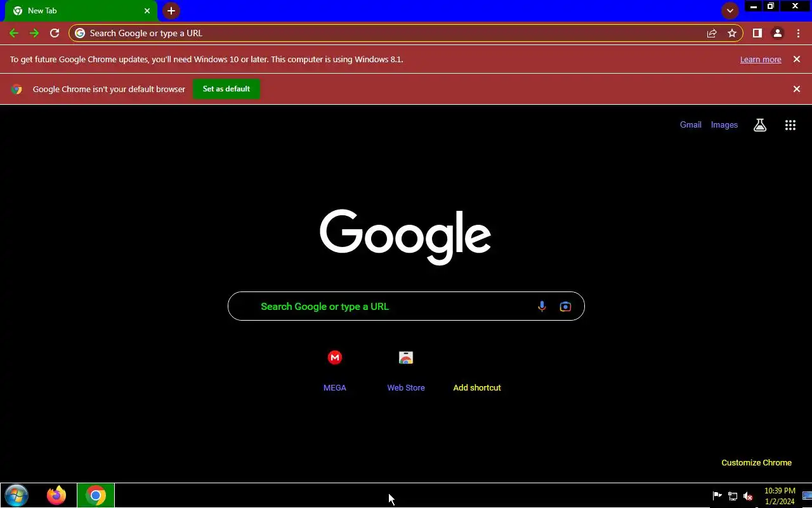Expand the tab search dropdown
Screen dimensions: 812x508
click(x=730, y=11)
